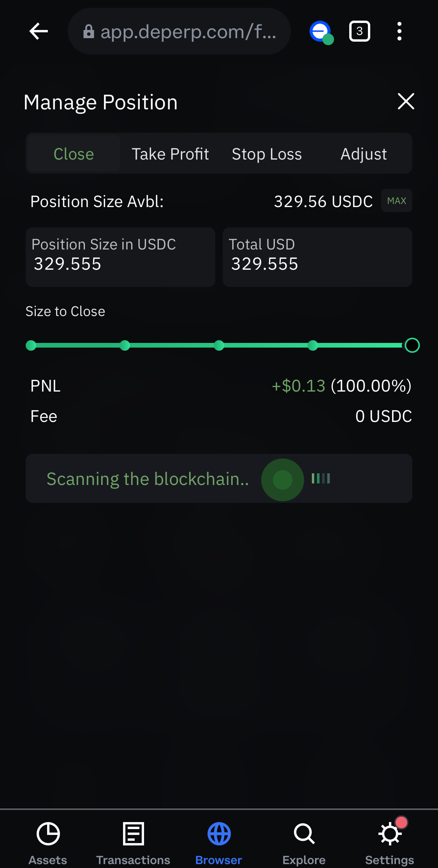Edit the Position Size in USDC field
The height and width of the screenshot is (868, 438).
pos(120,257)
